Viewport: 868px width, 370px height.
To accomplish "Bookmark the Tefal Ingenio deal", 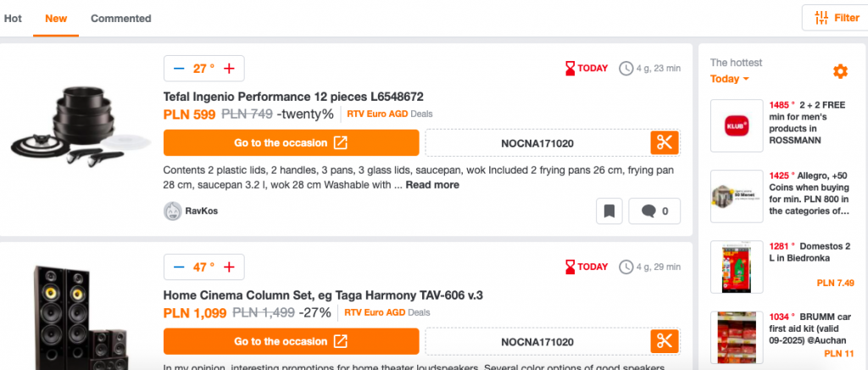I will point(609,211).
